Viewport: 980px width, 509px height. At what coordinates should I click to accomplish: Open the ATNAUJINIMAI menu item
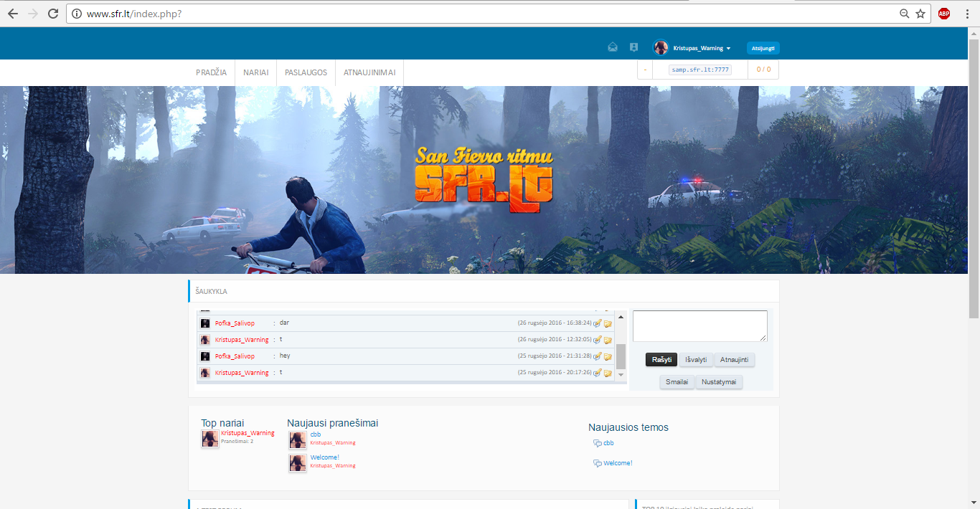tap(369, 72)
